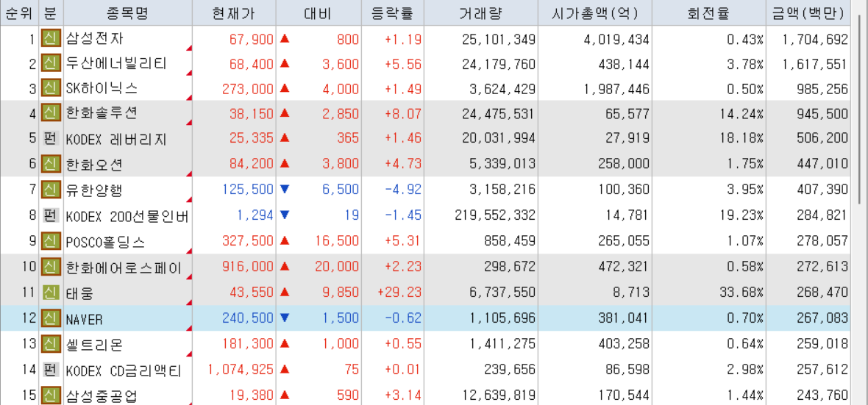Select the SK하이닉스 stock name

[102, 88]
